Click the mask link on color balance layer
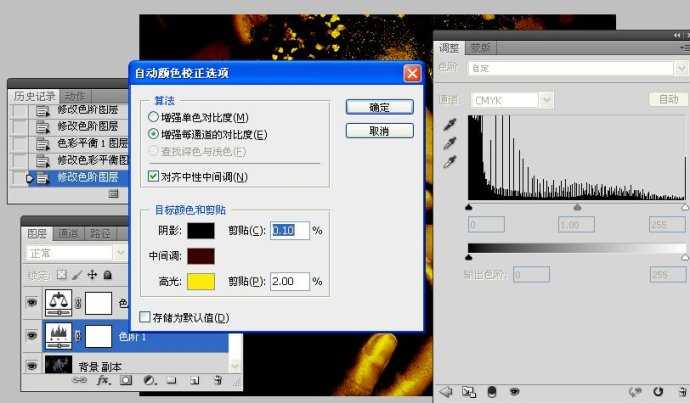This screenshot has height=403, width=690. [x=78, y=303]
